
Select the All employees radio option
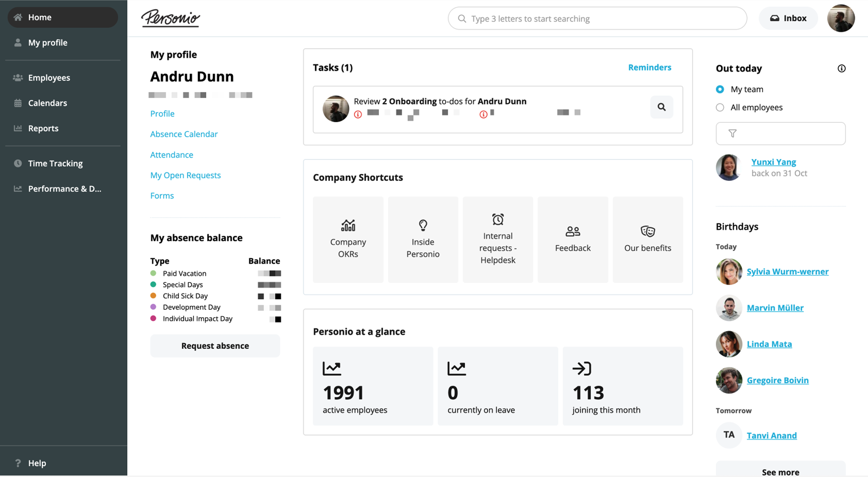click(x=720, y=108)
